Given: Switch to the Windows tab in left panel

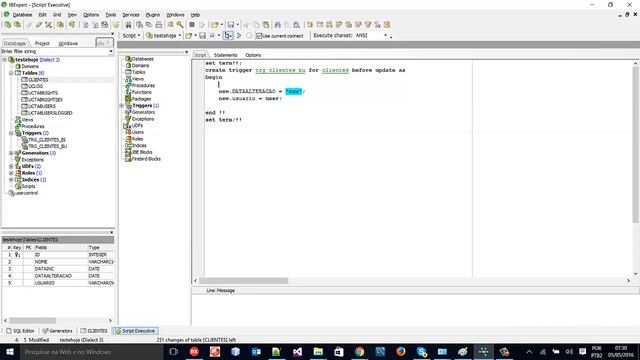Looking at the screenshot, I should pyautogui.click(x=68, y=43).
